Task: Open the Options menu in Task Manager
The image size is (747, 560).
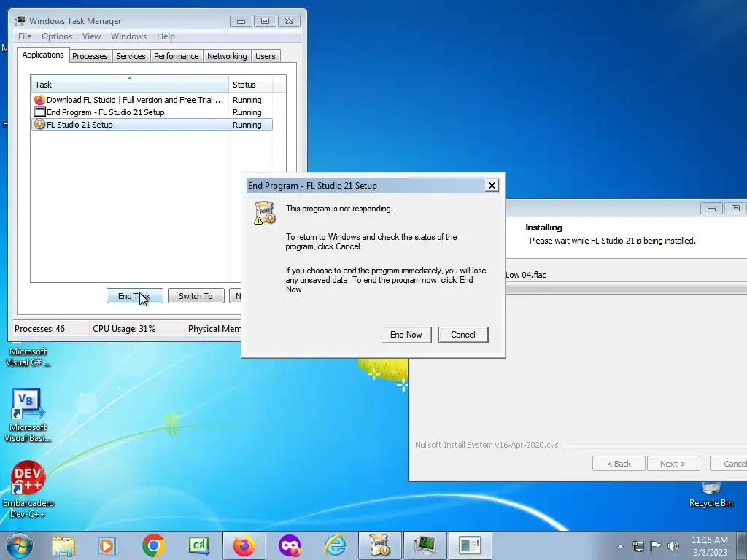Action: (57, 36)
